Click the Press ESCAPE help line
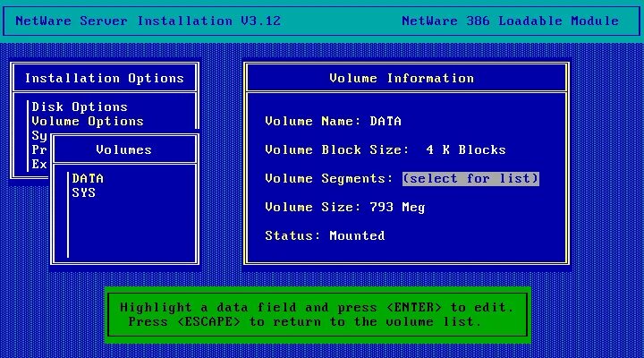 tap(304, 322)
